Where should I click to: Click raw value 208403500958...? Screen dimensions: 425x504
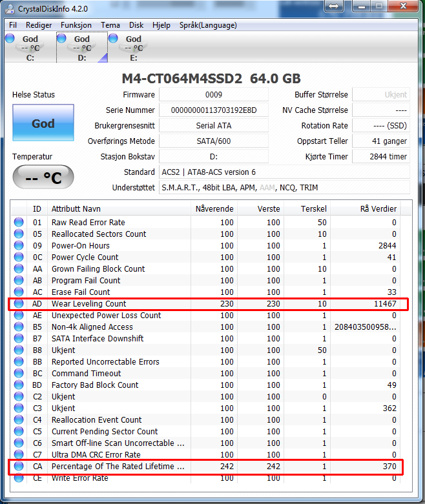coord(366,327)
